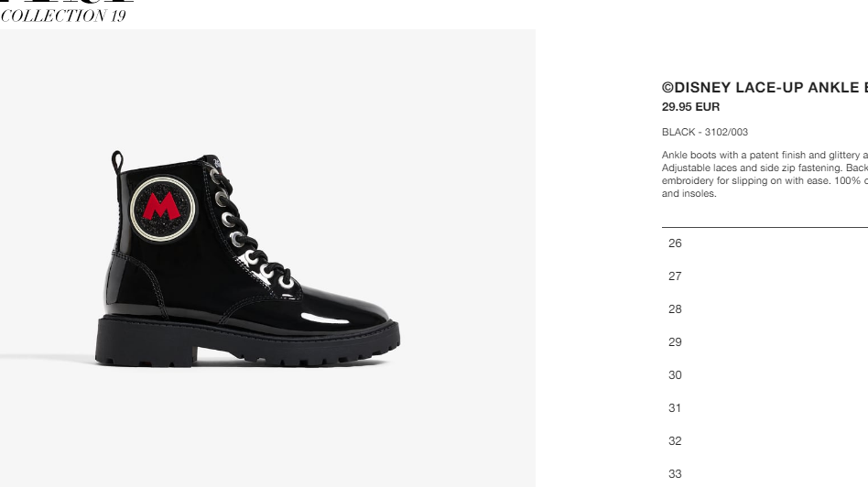Open the Collection 19 link

[x=63, y=16]
